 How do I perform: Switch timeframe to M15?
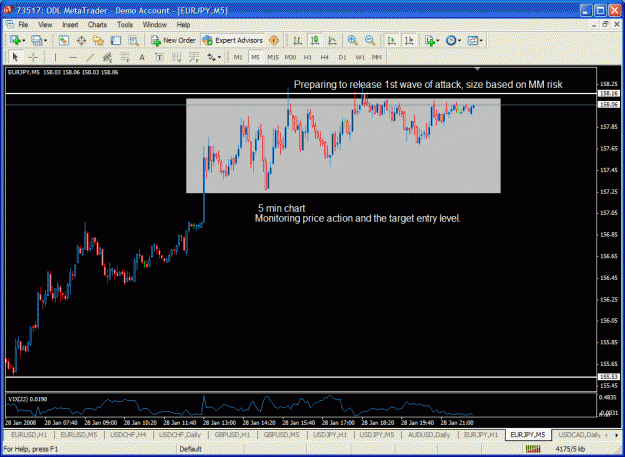click(x=273, y=57)
